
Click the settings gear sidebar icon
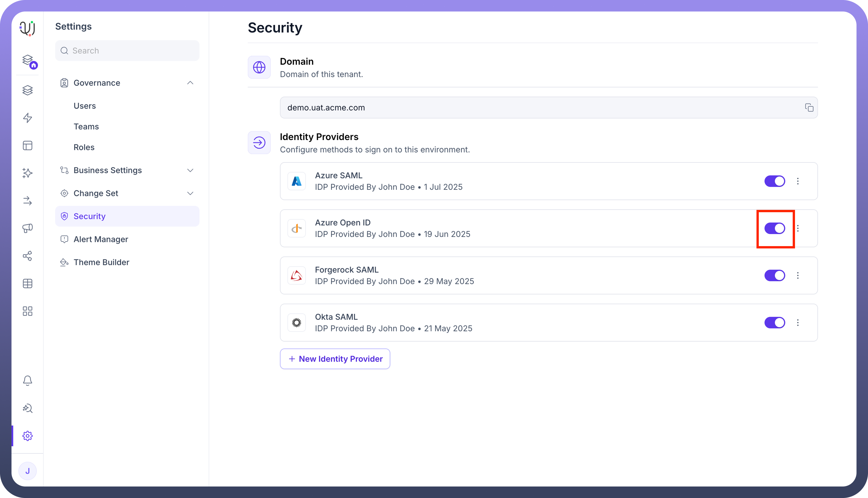point(27,436)
